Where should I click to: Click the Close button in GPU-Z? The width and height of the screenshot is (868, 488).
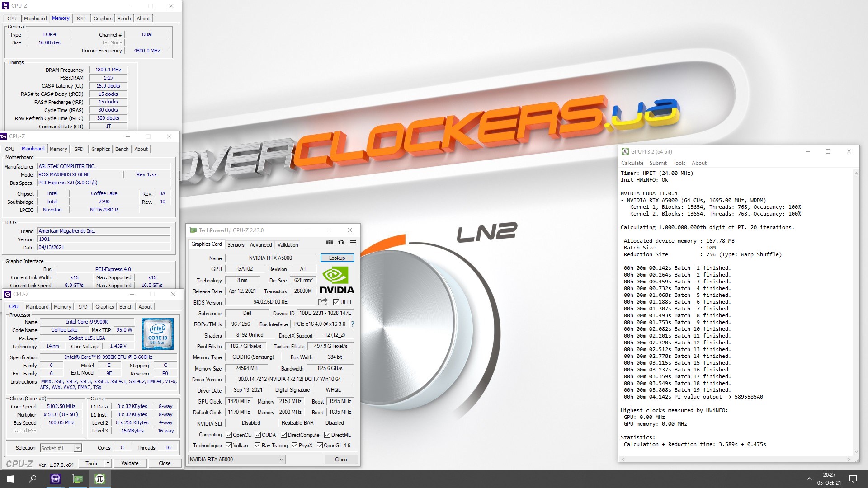pos(341,460)
